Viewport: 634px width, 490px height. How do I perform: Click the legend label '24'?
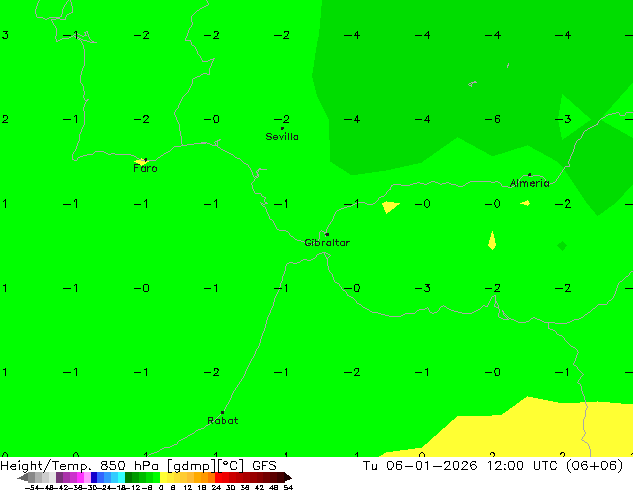(x=216, y=487)
